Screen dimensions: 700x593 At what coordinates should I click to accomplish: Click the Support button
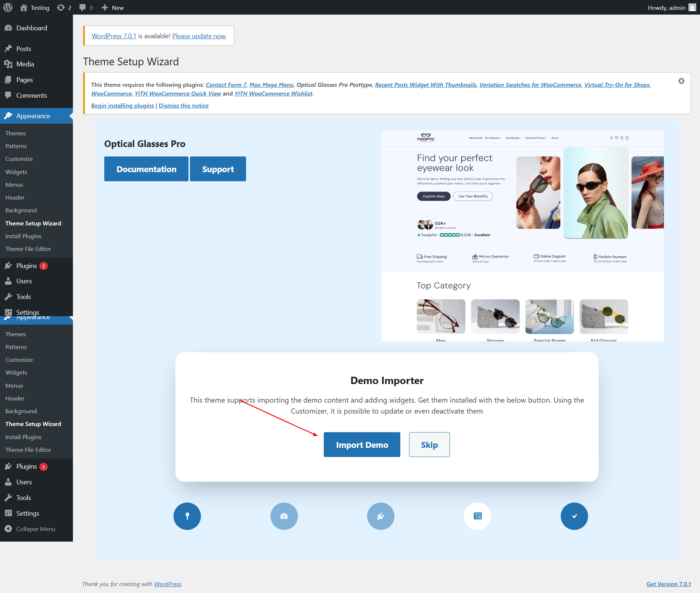(218, 169)
